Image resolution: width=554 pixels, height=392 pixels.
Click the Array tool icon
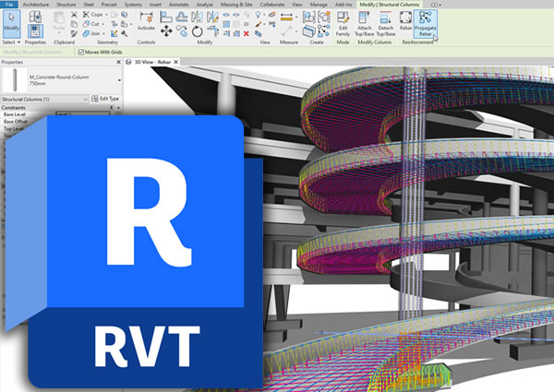point(226,24)
